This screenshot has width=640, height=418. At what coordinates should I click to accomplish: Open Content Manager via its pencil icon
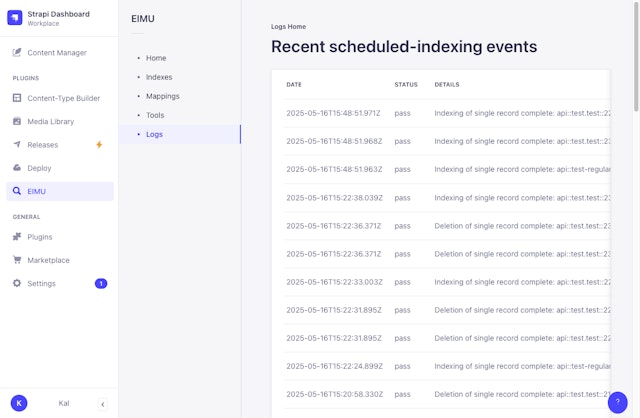[x=17, y=53]
